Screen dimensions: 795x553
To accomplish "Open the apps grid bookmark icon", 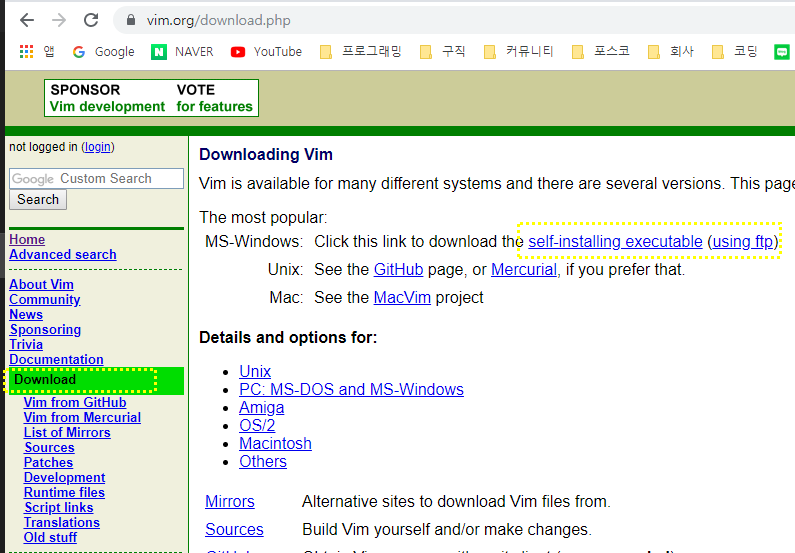I will tap(26, 51).
